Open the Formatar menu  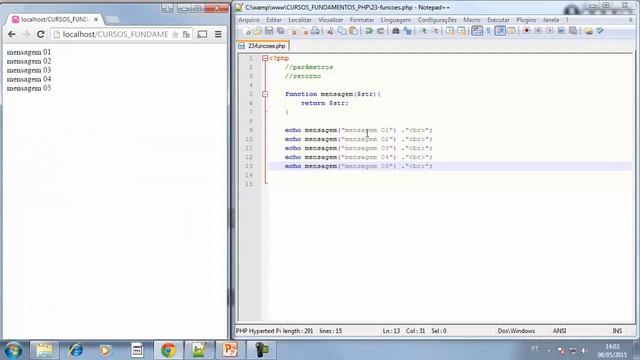(x=362, y=20)
